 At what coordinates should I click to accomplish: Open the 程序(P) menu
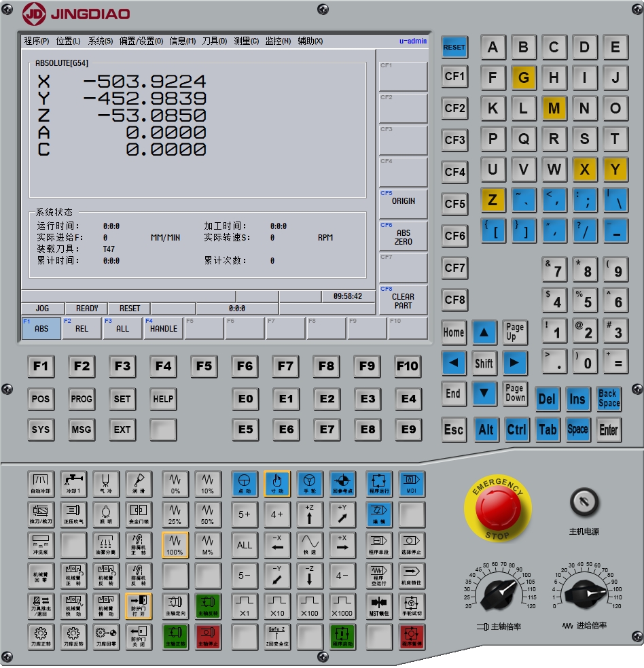pos(37,41)
